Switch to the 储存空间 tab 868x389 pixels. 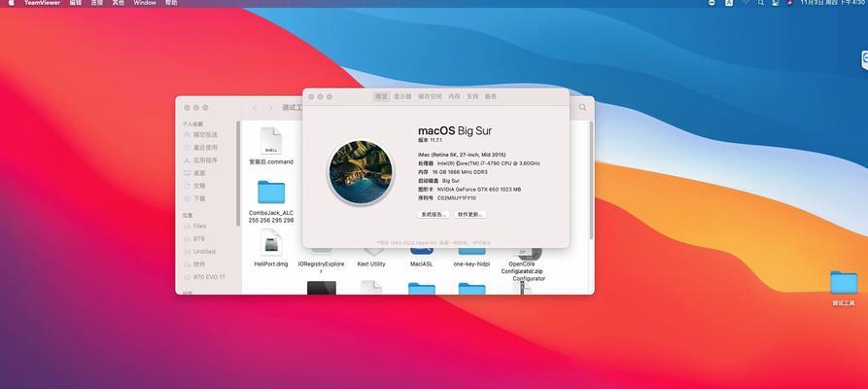coord(431,96)
